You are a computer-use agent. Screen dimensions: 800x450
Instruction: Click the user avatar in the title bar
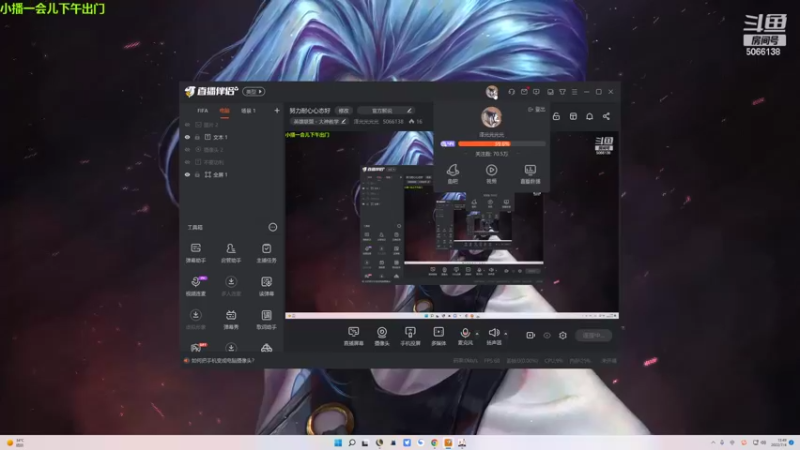491,92
